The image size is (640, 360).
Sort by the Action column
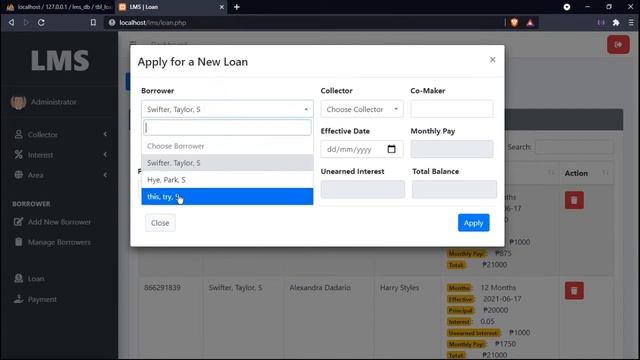point(587,173)
